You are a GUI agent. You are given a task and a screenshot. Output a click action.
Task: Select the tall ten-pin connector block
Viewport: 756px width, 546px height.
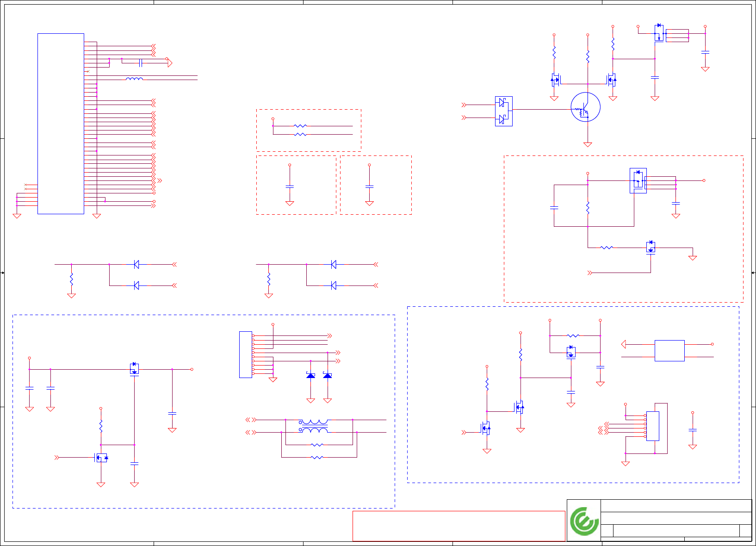click(246, 354)
